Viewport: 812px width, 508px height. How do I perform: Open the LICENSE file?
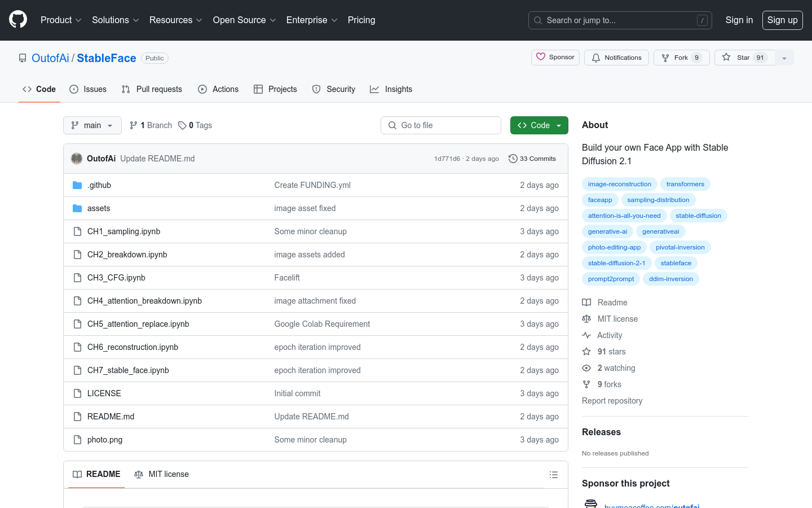(104, 393)
